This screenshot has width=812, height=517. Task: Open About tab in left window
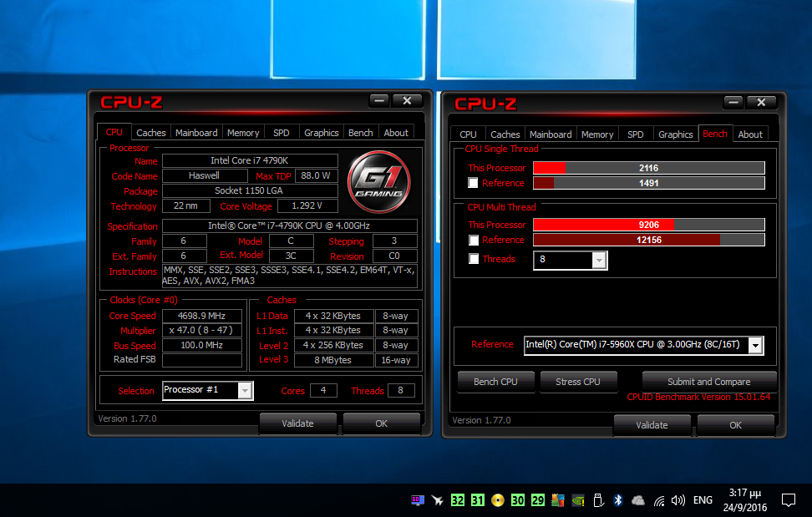click(396, 133)
